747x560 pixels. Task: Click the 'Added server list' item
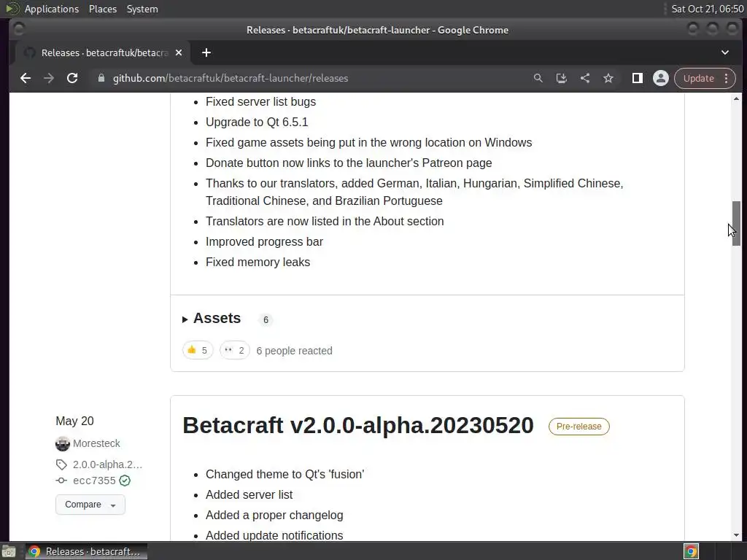[249, 495]
